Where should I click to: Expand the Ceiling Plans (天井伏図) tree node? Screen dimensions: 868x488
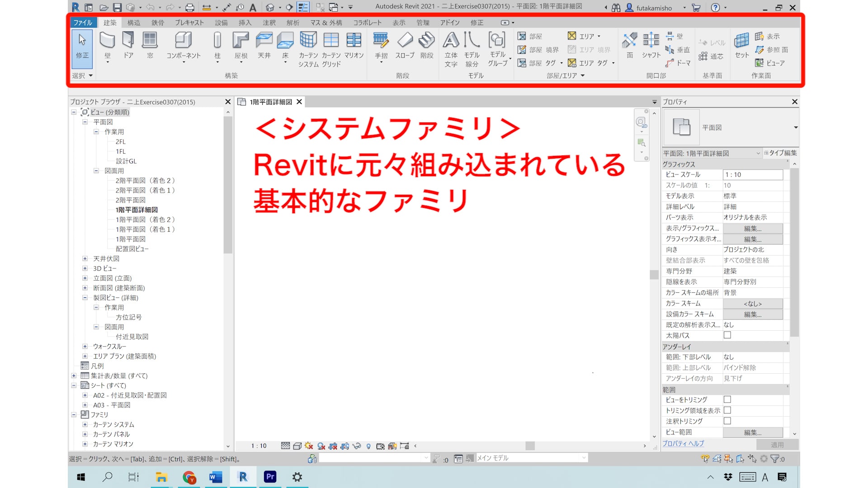85,258
